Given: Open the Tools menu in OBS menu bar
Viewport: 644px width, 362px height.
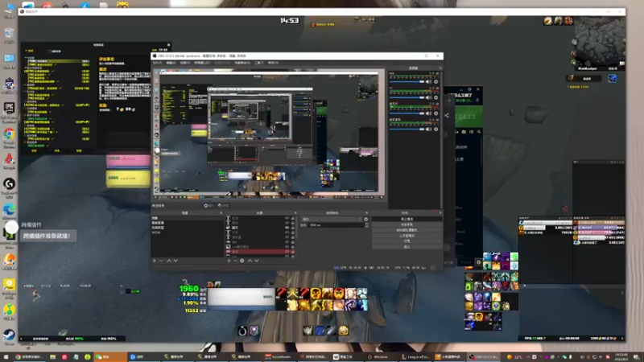Looking at the screenshot, I should coord(258,63).
